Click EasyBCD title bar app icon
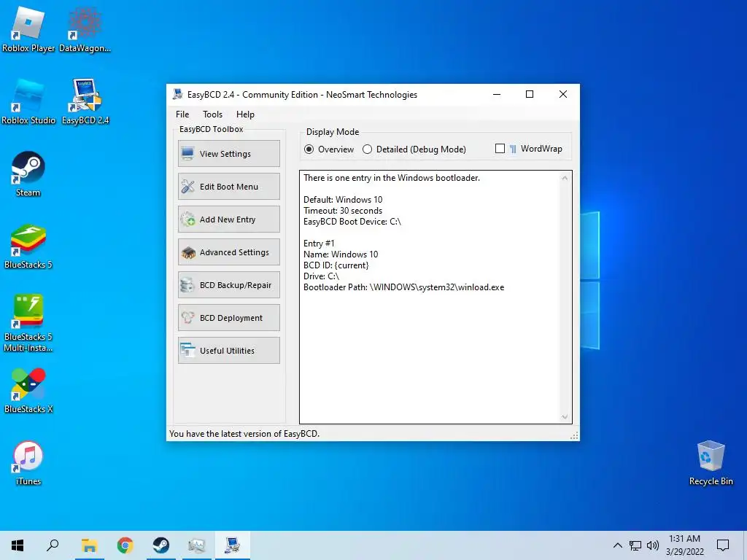This screenshot has height=560, width=747. point(178,94)
